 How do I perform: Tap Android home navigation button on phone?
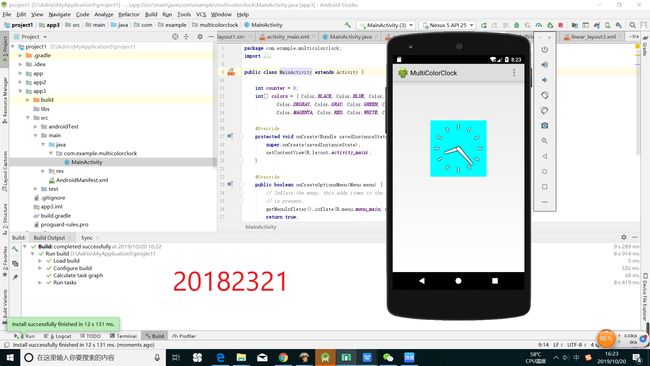pos(458,281)
